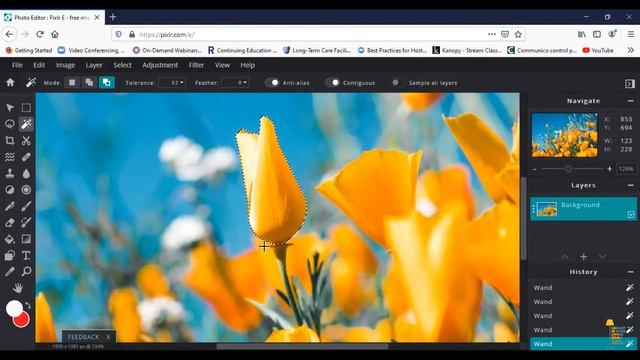Set selection mode to New

click(72, 83)
